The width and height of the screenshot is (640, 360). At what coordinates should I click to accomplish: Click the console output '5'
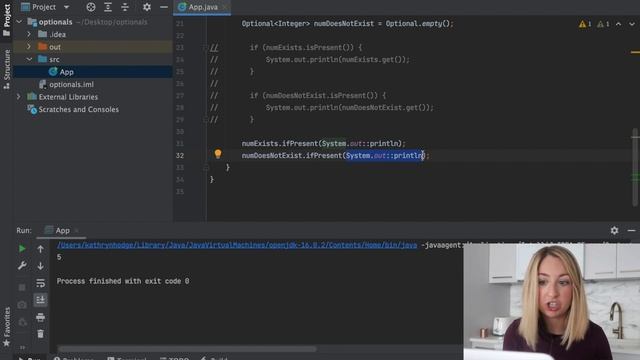click(x=59, y=257)
